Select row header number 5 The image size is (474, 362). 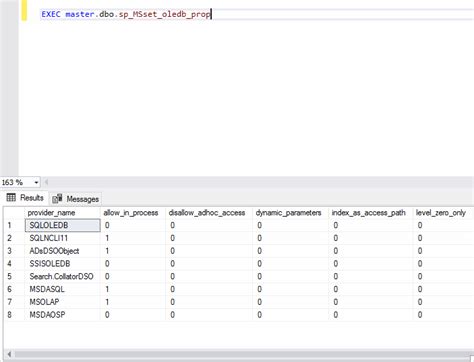[14, 276]
